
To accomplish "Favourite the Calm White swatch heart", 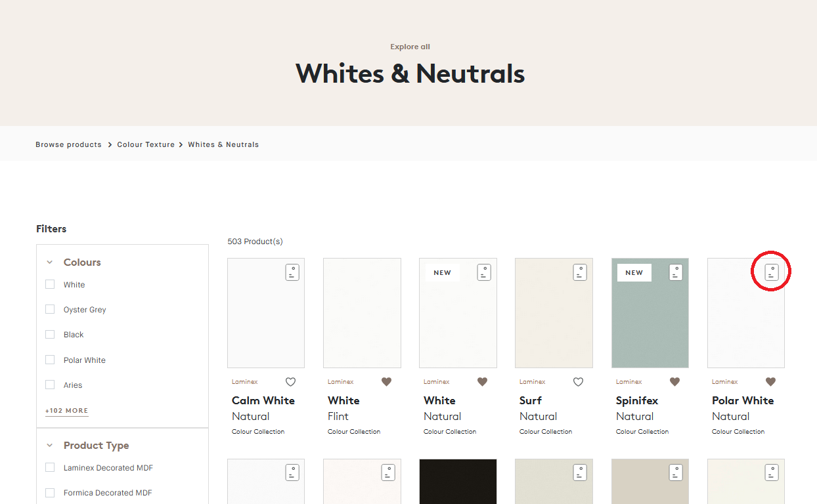I will click(290, 381).
